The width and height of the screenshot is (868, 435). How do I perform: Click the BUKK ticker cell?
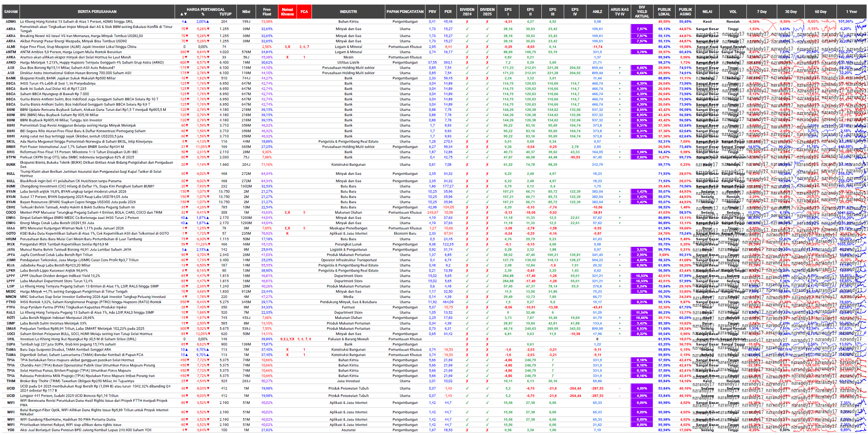coord(11,165)
